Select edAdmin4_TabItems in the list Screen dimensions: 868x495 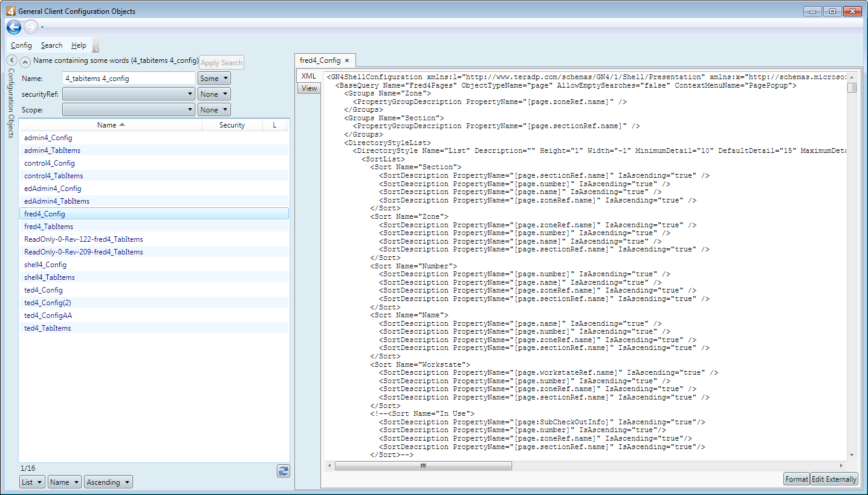coord(154,201)
